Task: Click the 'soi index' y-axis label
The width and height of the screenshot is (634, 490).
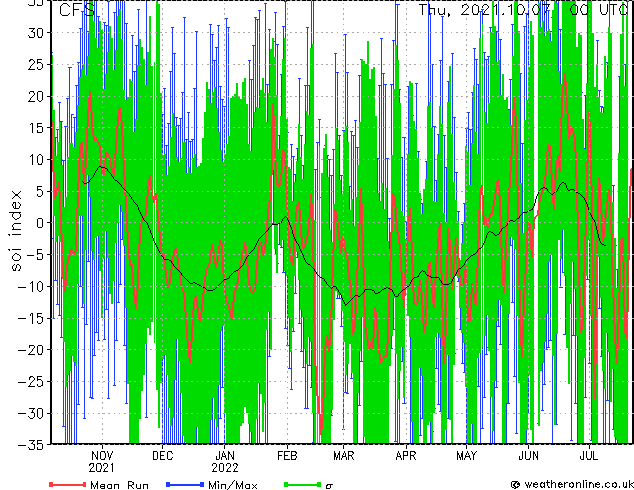Action: 16,231
